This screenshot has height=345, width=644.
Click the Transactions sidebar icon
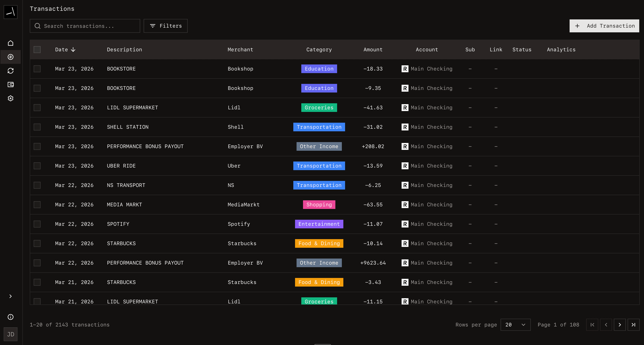[x=11, y=57]
